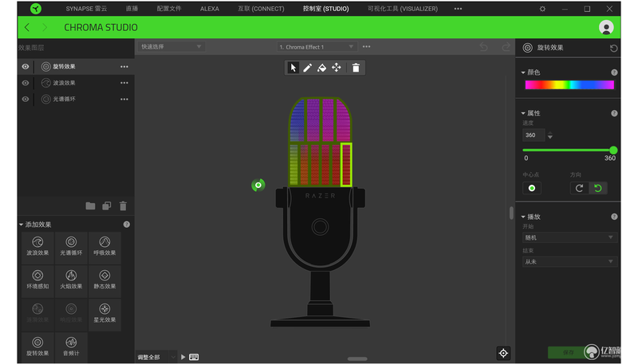Viewport: 638px width, 364px height.
Task: Open the 互联 (CONNECT) tab
Action: coord(261,9)
